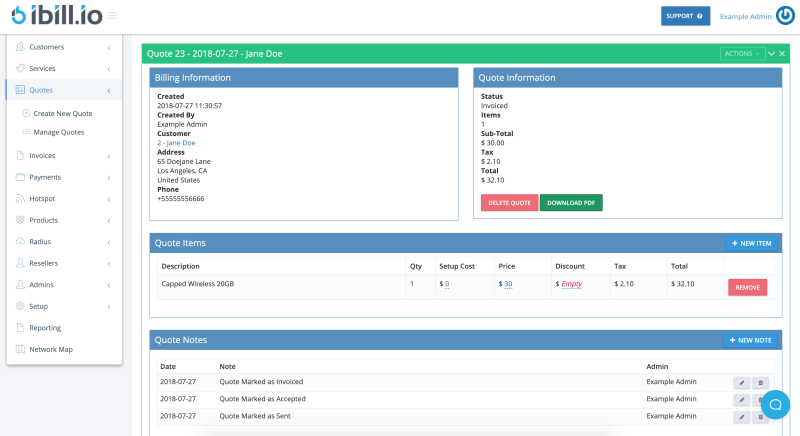Edit the 'Quote Marked as Invoiced' note
Viewport: 800px width, 436px height.
pyautogui.click(x=741, y=382)
